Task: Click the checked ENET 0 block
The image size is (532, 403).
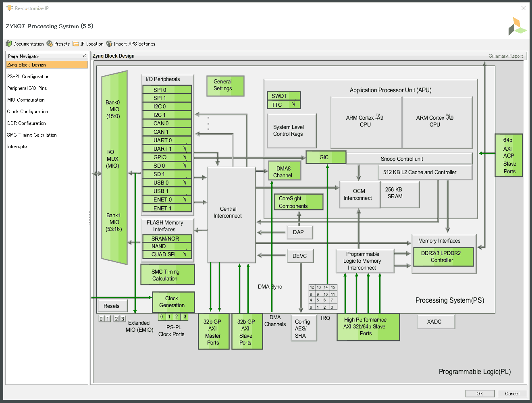Action: point(167,199)
